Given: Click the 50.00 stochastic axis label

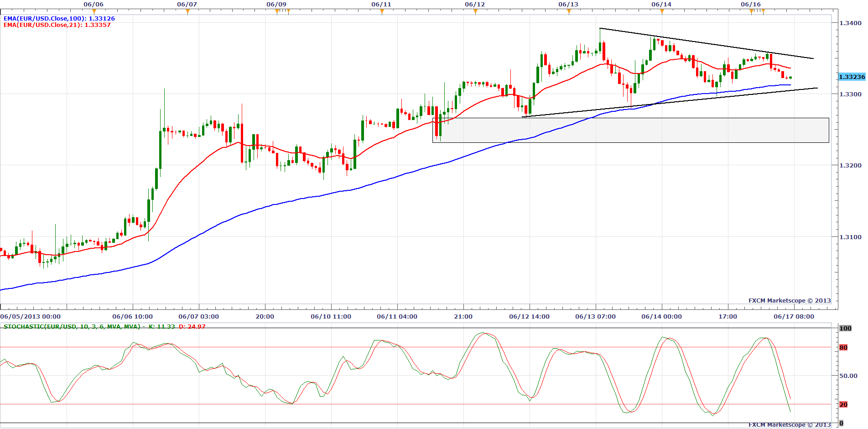Looking at the screenshot, I should [848, 376].
